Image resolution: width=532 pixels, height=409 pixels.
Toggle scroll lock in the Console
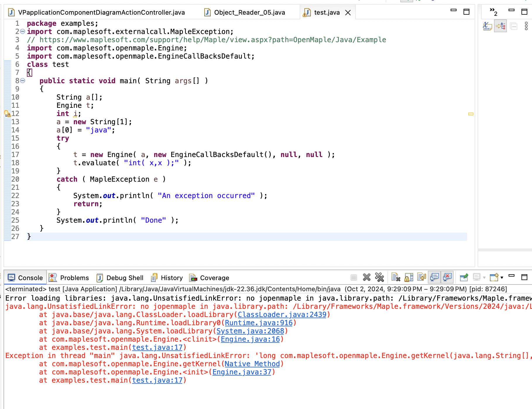point(409,277)
